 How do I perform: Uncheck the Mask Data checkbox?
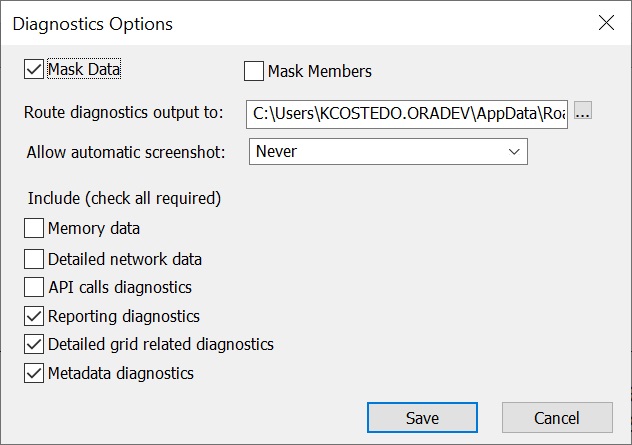click(34, 70)
